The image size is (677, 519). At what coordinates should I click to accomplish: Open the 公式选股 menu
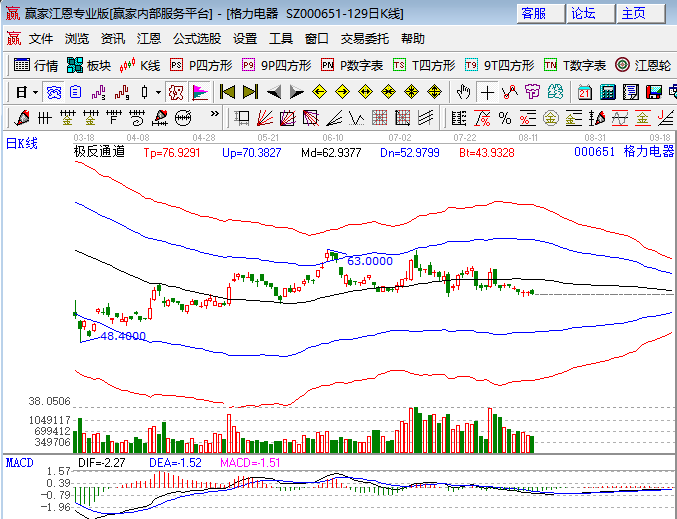click(197, 39)
